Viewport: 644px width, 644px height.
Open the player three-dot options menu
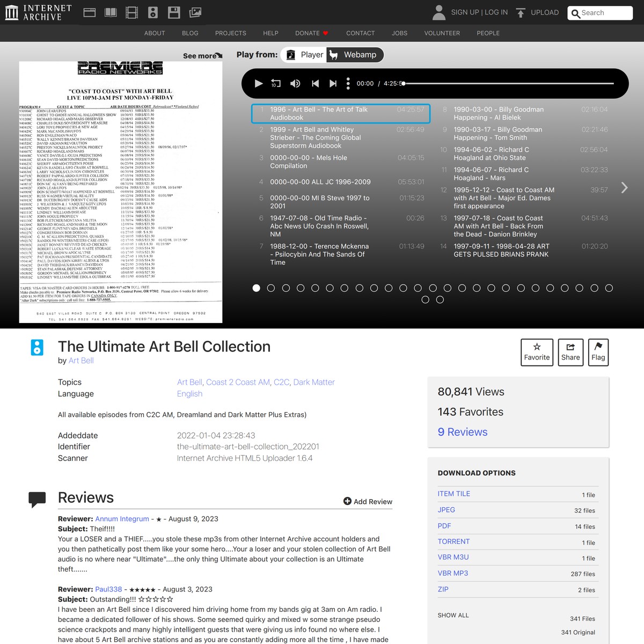(x=348, y=83)
